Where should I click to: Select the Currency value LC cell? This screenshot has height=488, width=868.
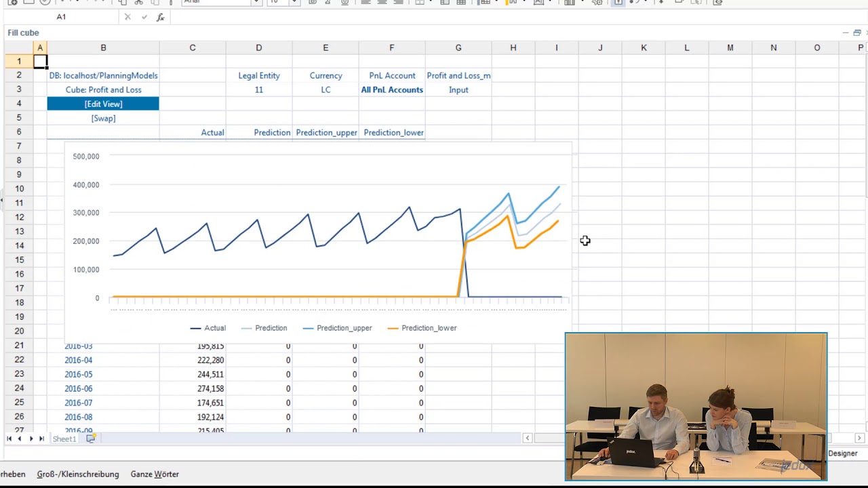pyautogui.click(x=325, y=89)
